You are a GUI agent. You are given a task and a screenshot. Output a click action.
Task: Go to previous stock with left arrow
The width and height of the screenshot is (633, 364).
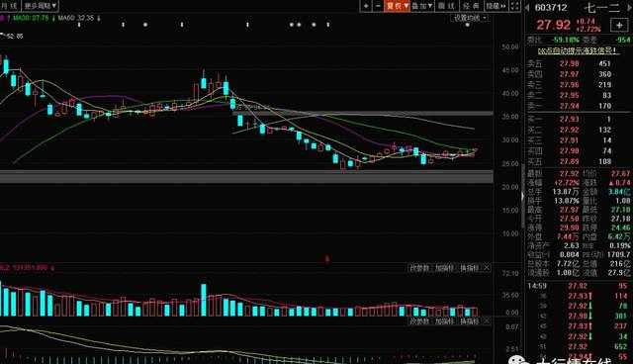[x=527, y=7]
